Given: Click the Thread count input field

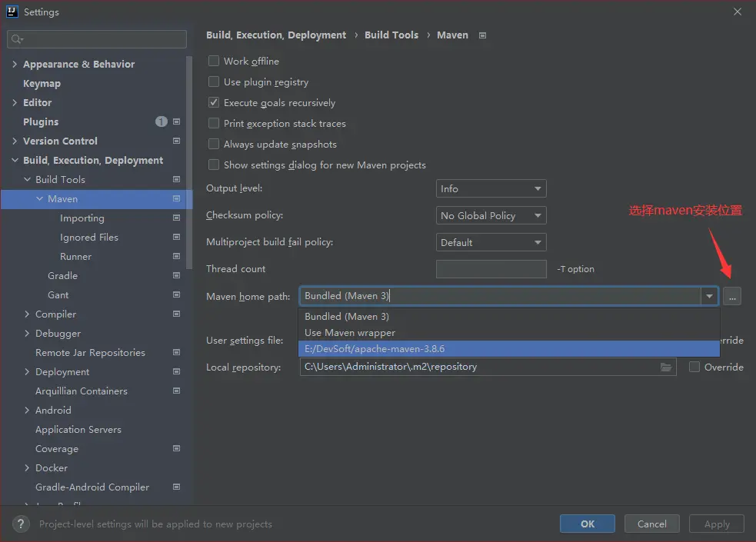Looking at the screenshot, I should point(491,269).
